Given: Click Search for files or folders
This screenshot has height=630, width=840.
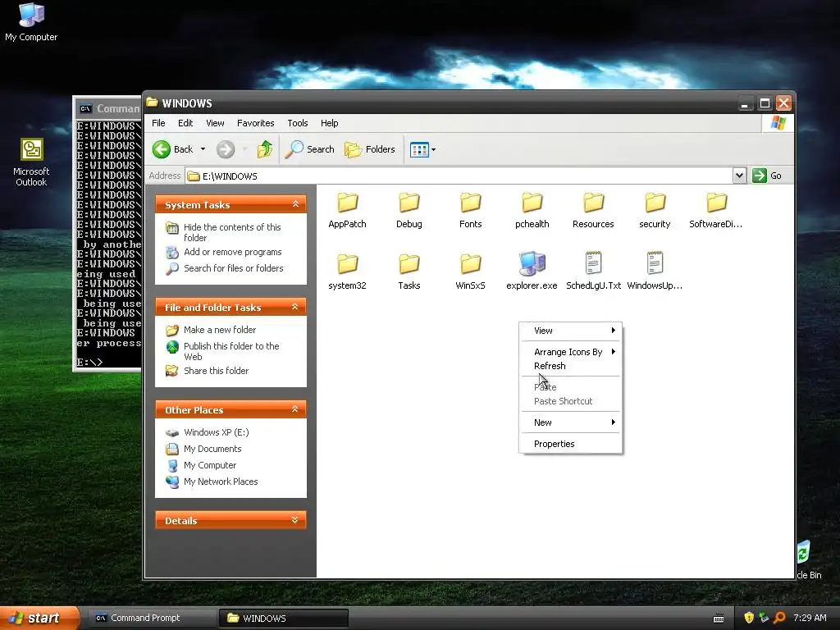Looking at the screenshot, I should (234, 268).
